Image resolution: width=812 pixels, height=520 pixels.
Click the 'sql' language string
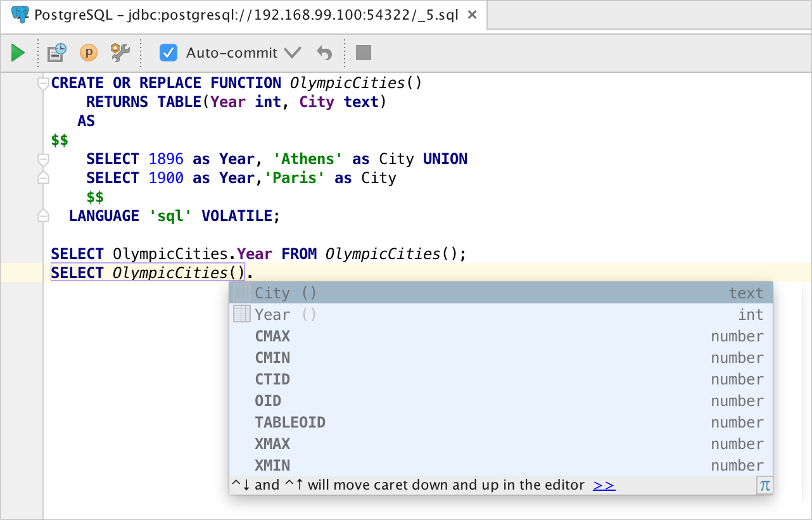[170, 216]
